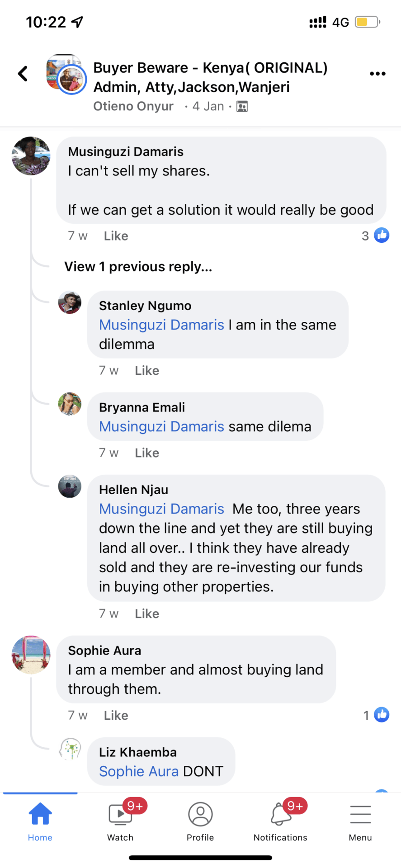Screen dimensions: 401x868
Task: Tap the back arrow icon
Action: tap(23, 74)
